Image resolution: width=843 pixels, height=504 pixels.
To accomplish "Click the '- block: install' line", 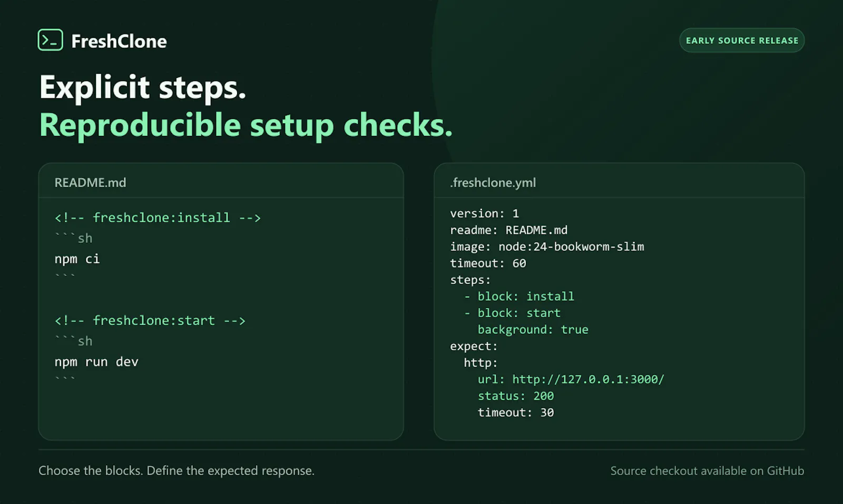I will tap(519, 297).
